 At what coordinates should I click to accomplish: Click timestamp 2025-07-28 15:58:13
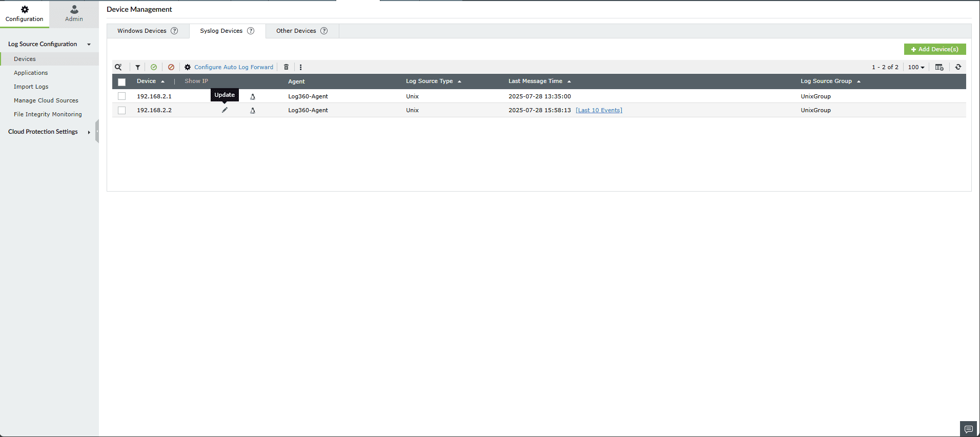(540, 110)
